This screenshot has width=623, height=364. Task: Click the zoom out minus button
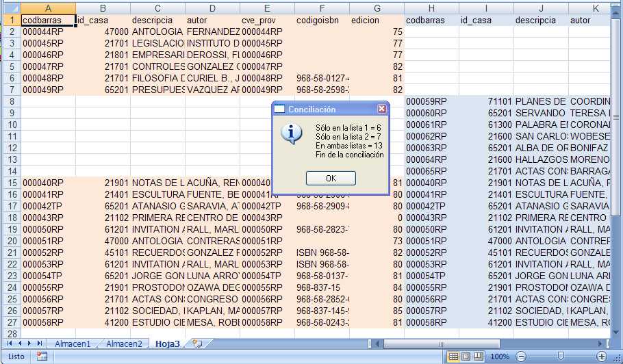[521, 356]
